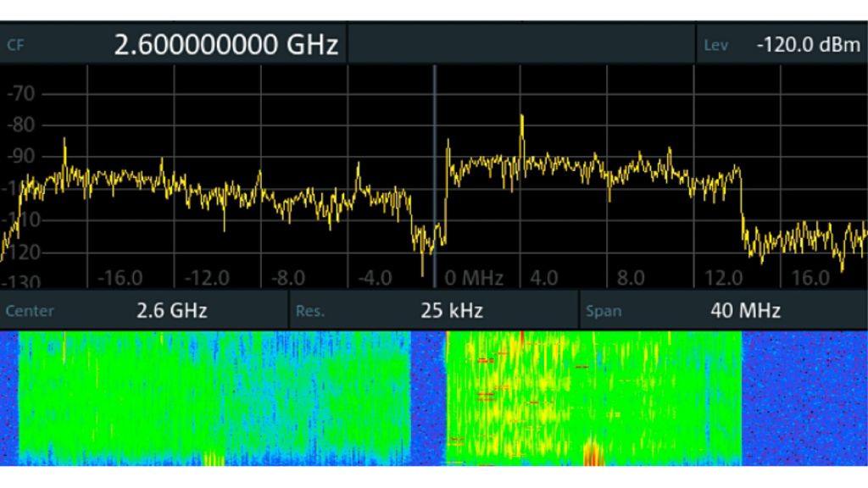
Task: Click the -8.0 frequency axis label
Action: coord(288,278)
